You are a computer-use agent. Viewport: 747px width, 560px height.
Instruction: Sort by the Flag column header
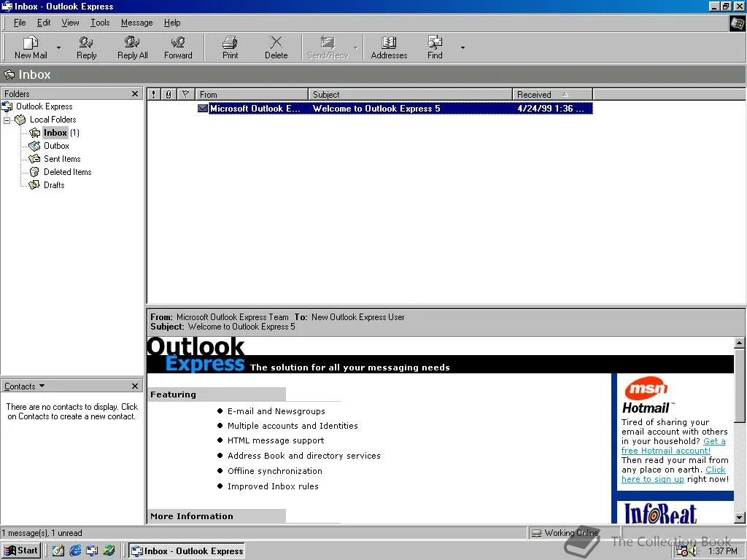(x=186, y=94)
